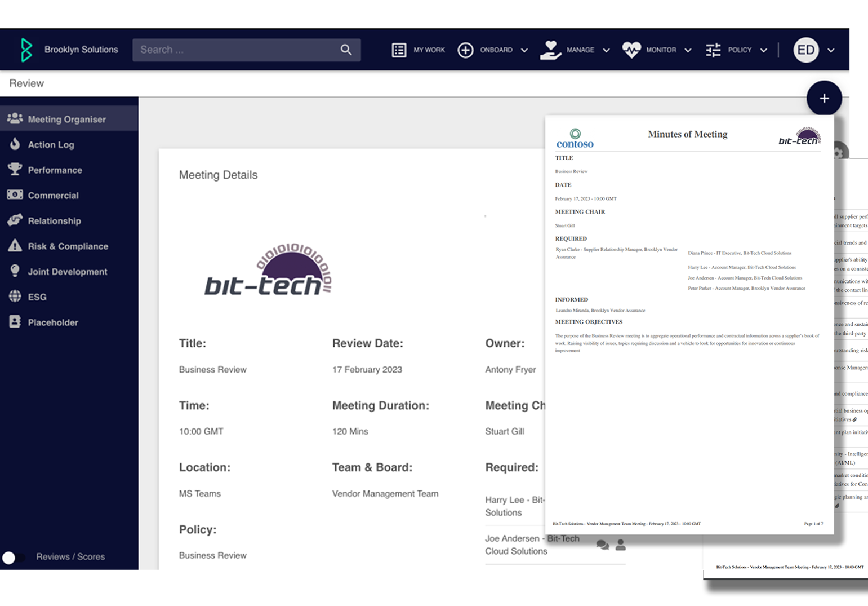Image resolution: width=868 pixels, height=606 pixels.
Task: Focus the Search input field
Action: (246, 50)
